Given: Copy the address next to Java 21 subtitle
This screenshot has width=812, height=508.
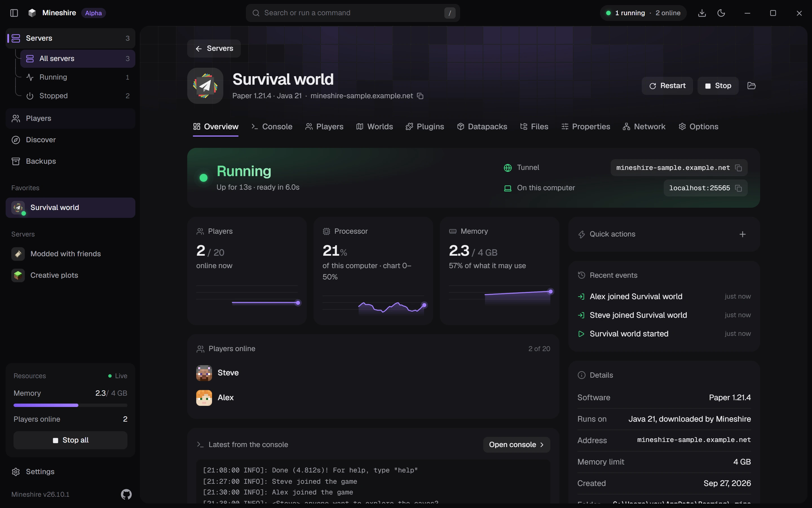Looking at the screenshot, I should (x=420, y=96).
